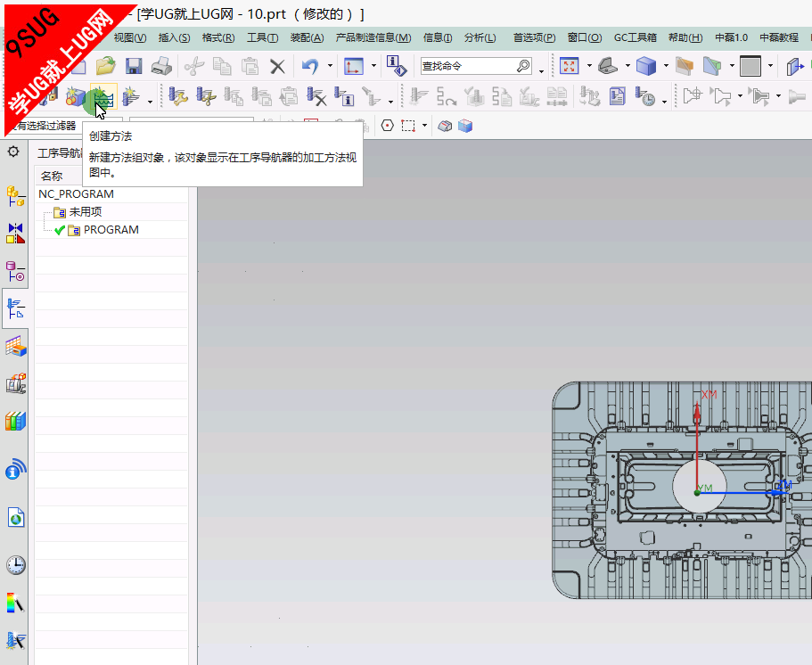Open the History clock sidebar tab
This screenshot has width=812, height=665.
pyautogui.click(x=15, y=564)
